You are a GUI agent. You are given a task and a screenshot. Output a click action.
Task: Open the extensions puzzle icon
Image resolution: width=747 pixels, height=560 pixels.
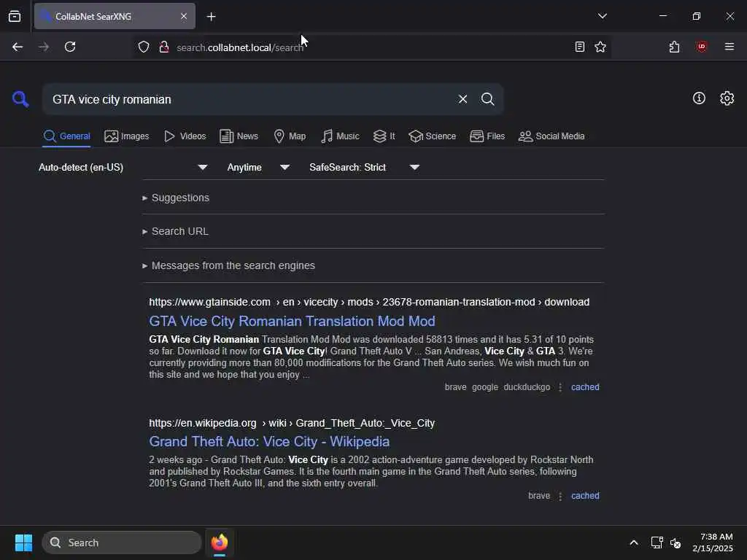[x=674, y=47]
